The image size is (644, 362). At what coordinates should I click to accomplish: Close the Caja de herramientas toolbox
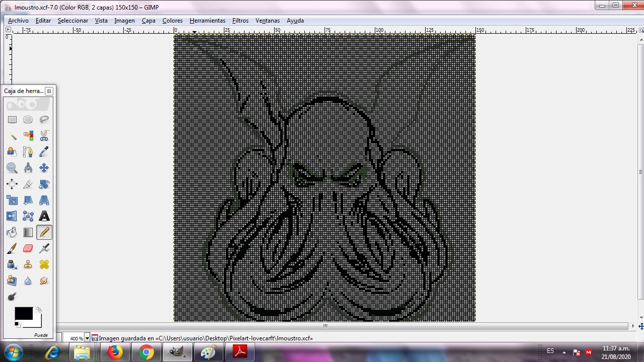49,91
